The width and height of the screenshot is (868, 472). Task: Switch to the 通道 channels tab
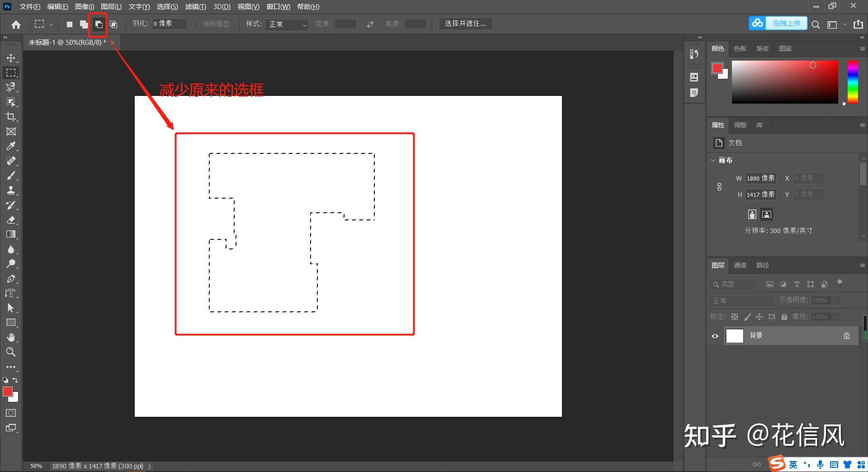[x=740, y=265]
